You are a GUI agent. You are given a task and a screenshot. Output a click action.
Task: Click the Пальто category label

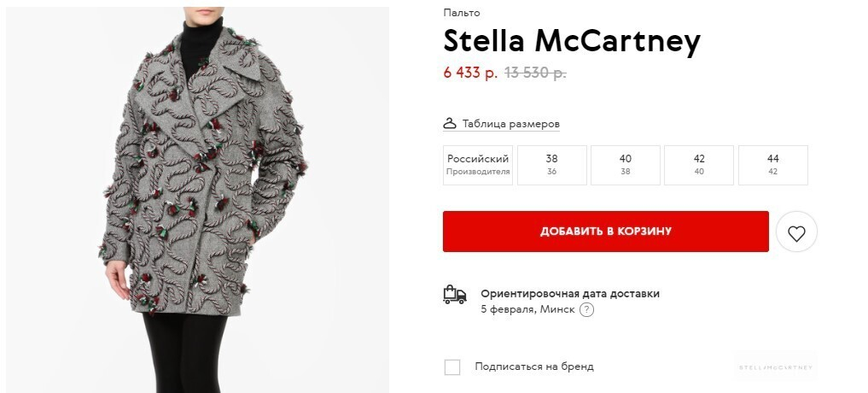pyautogui.click(x=462, y=13)
